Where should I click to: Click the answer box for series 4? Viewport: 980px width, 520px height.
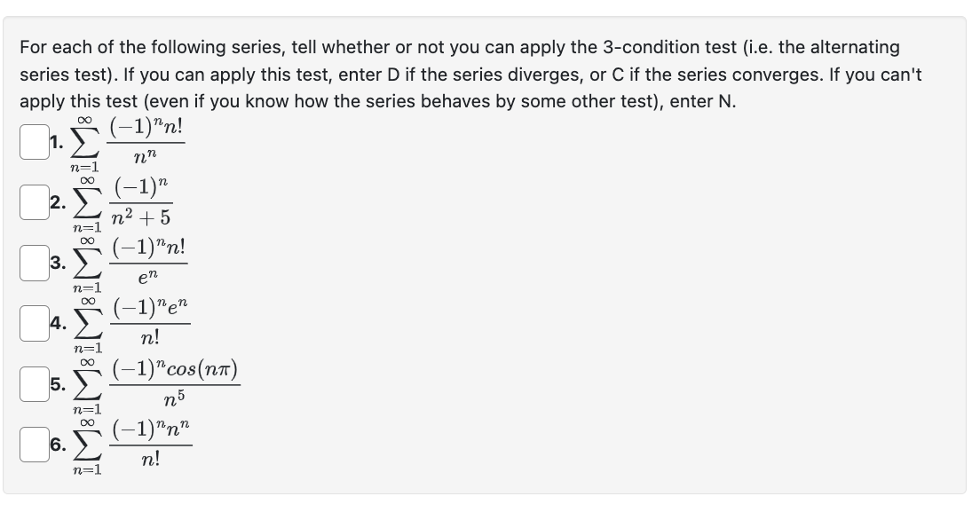33,324
